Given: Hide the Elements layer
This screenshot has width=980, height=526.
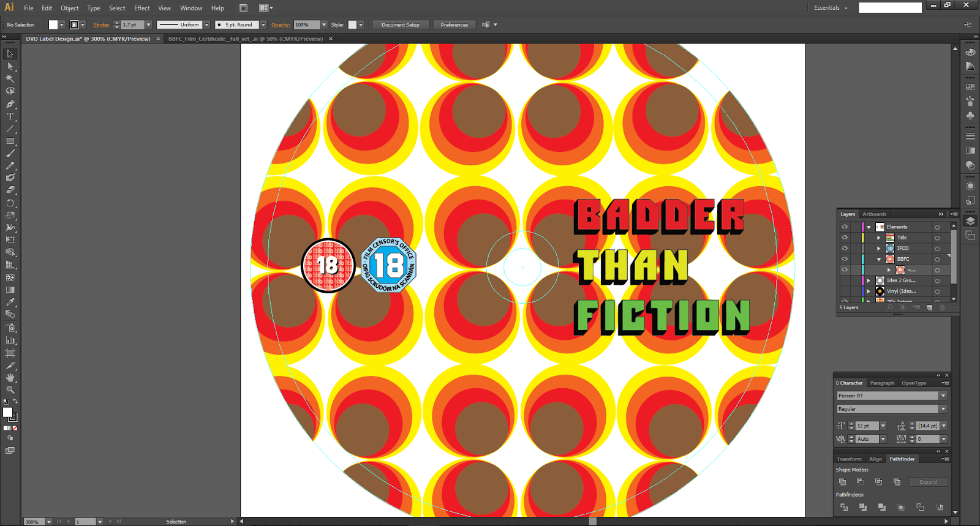Looking at the screenshot, I should (x=845, y=227).
